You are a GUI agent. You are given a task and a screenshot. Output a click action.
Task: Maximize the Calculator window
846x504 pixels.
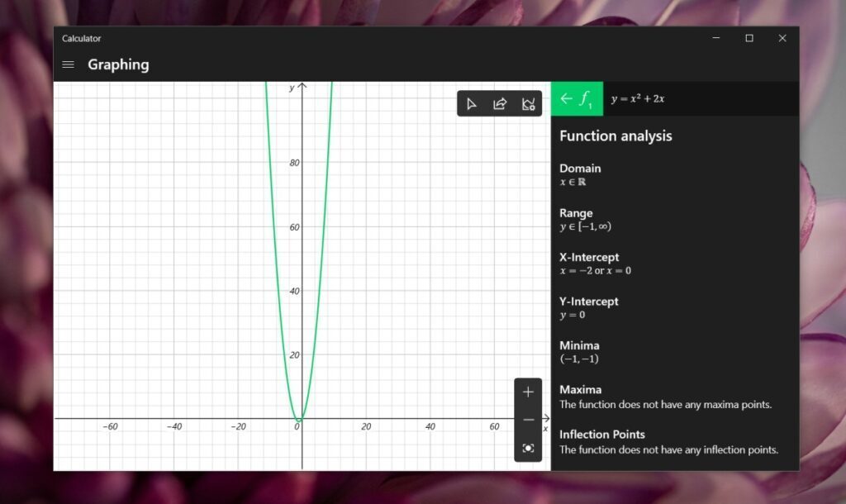point(749,38)
